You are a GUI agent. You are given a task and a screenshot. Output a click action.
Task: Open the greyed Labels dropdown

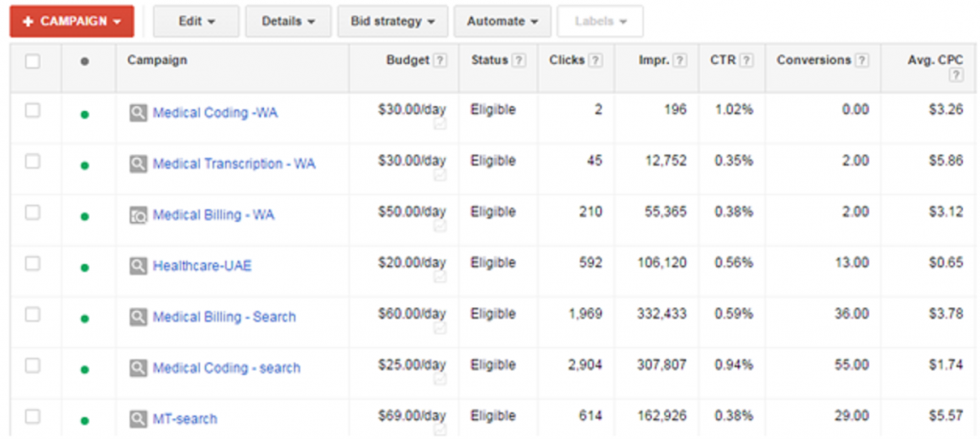click(x=600, y=21)
